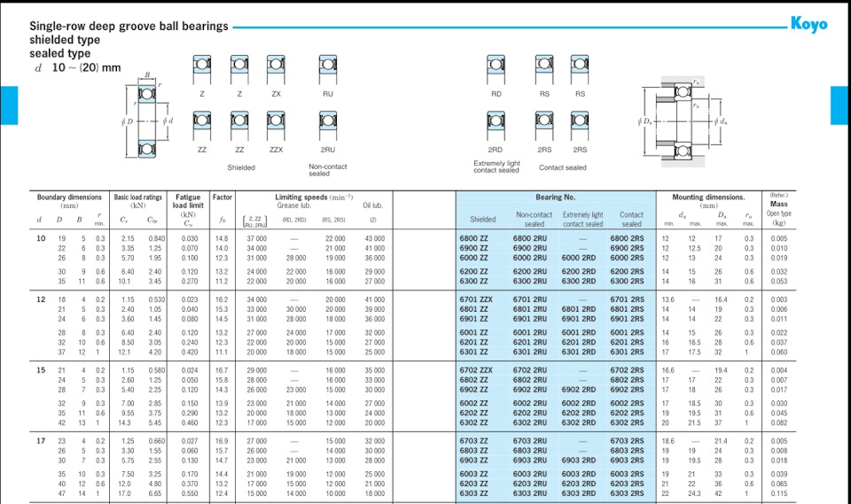Select the RU non-contact sealed diagram
Image resolution: width=851 pixels, height=504 pixels.
[x=328, y=68]
